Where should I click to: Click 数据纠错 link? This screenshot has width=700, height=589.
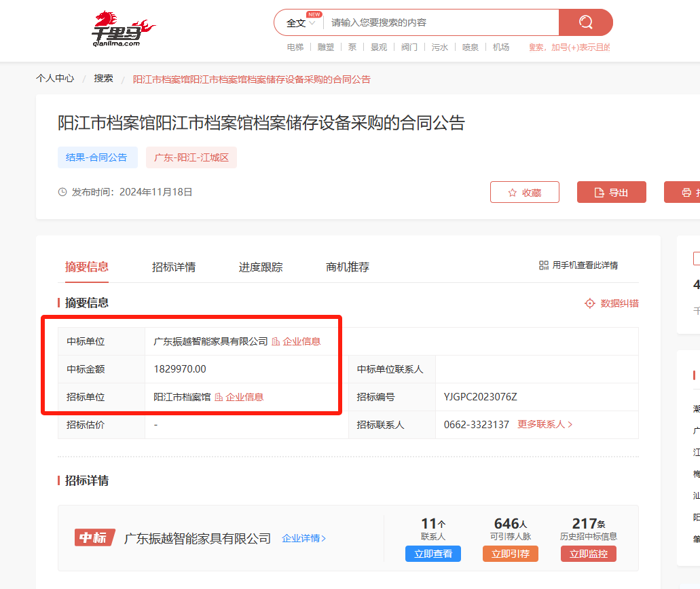click(619, 303)
